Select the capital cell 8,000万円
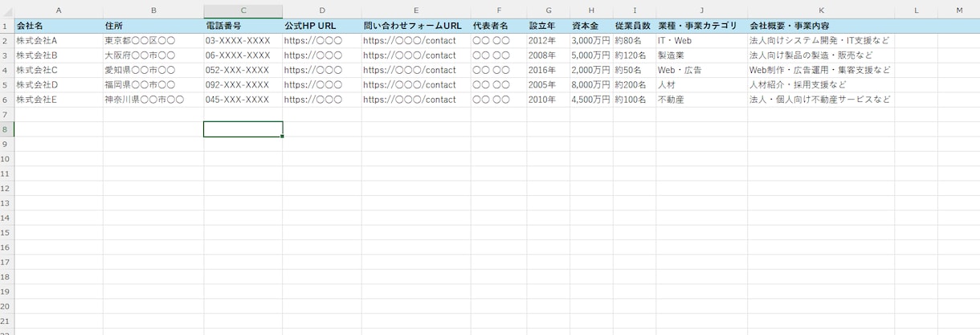The width and height of the screenshot is (980, 335). [591, 84]
